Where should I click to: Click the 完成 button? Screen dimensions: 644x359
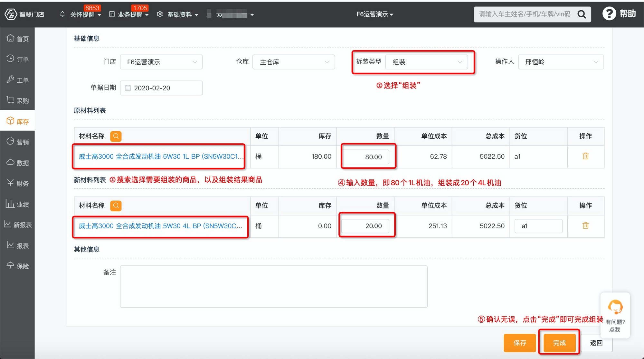point(560,343)
